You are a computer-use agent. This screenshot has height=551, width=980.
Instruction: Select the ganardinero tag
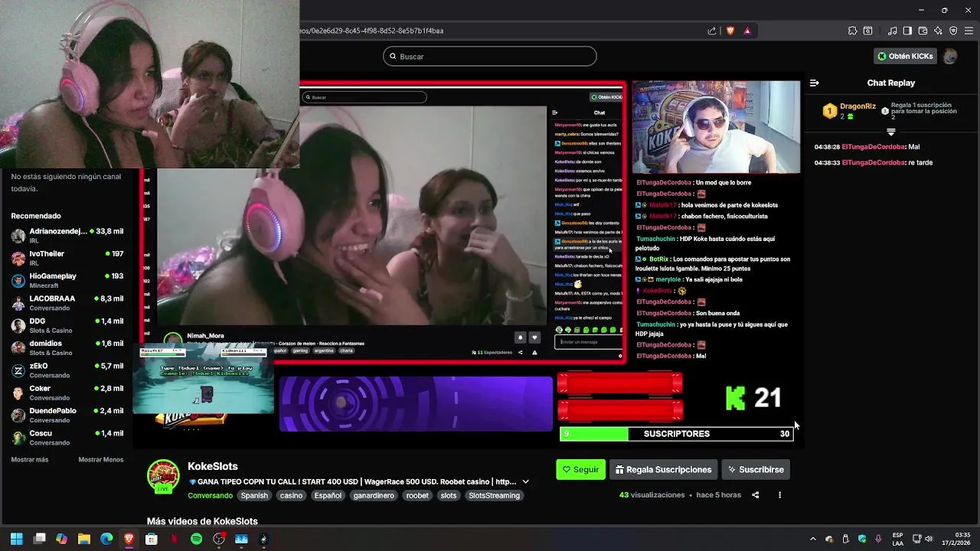pyautogui.click(x=374, y=495)
